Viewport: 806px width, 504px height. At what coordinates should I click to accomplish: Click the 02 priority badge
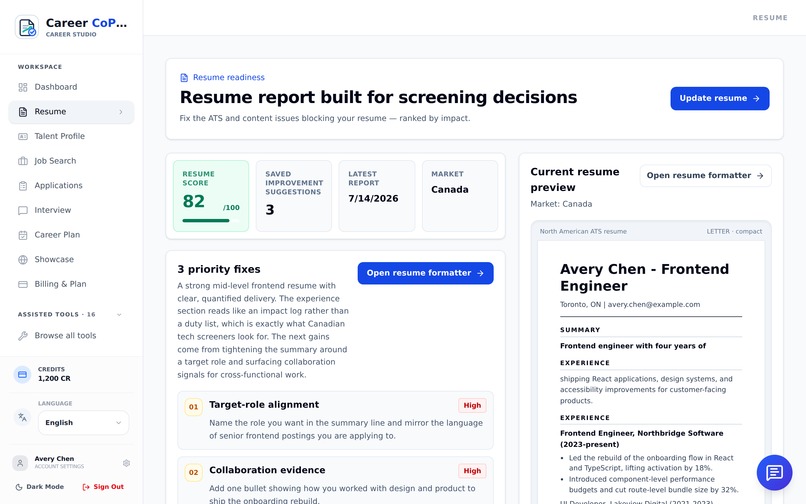(193, 472)
